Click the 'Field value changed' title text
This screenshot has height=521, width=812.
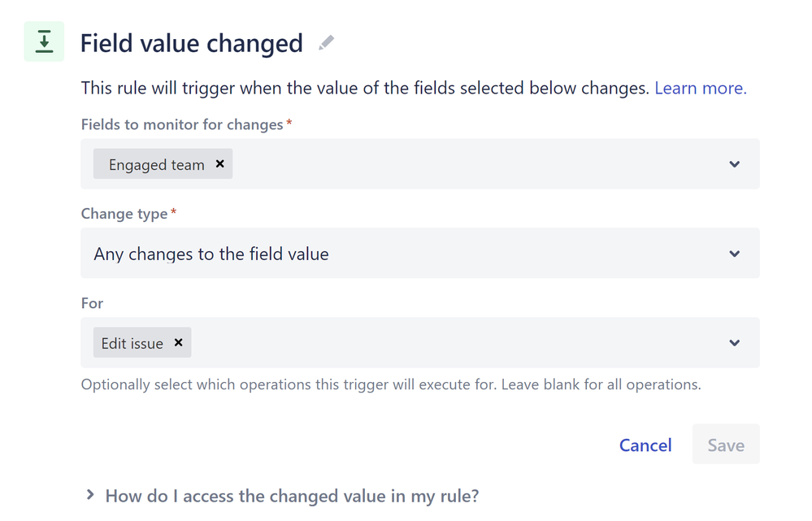pyautogui.click(x=192, y=42)
